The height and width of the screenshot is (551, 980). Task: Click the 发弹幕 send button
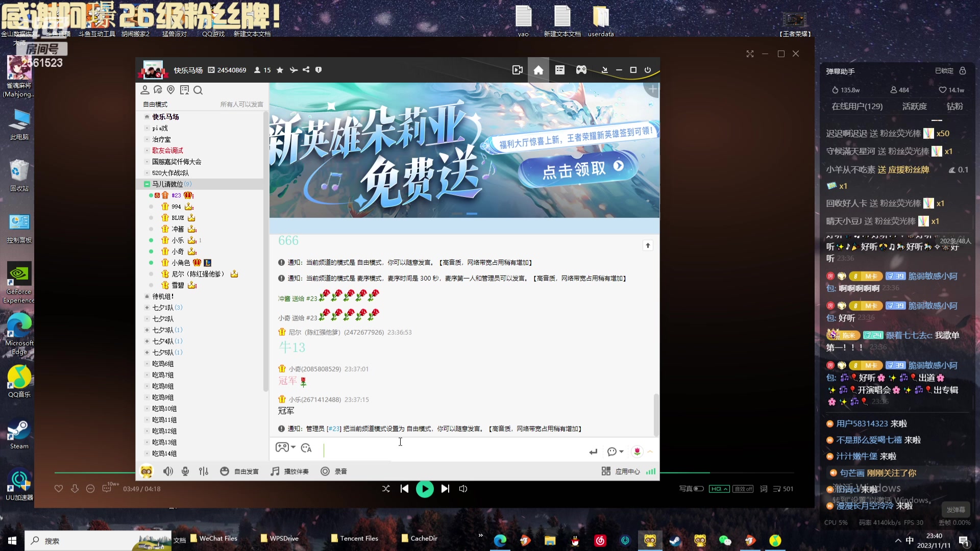coord(955,509)
